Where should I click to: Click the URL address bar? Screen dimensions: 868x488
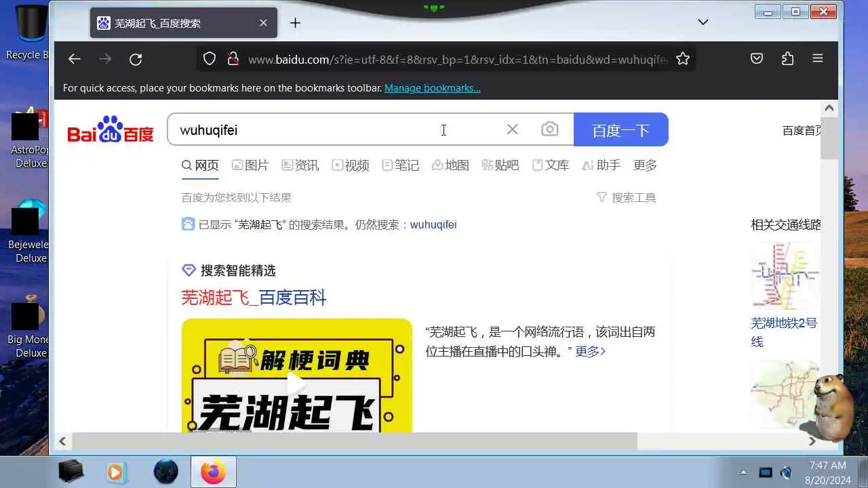pos(458,60)
